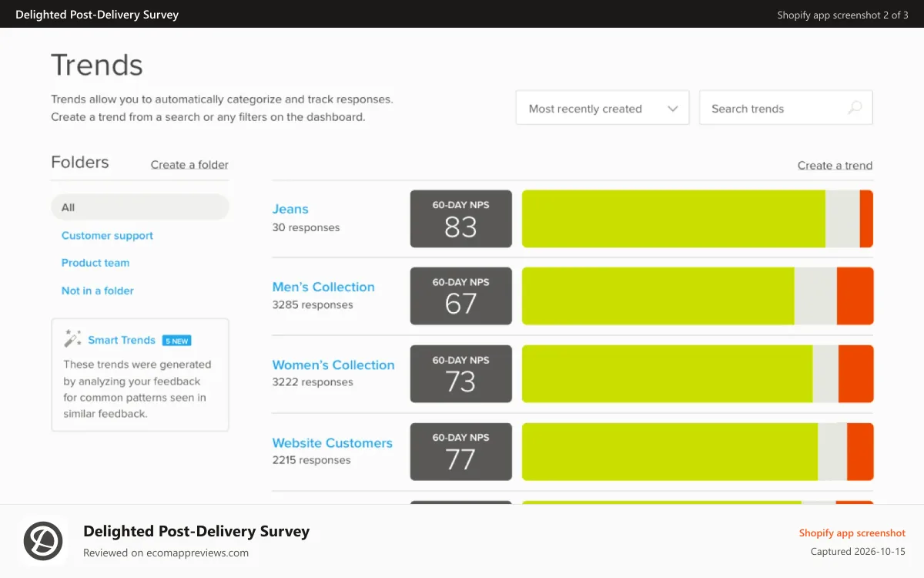Click the search magnifier icon
This screenshot has height=578, width=924.
click(x=855, y=108)
